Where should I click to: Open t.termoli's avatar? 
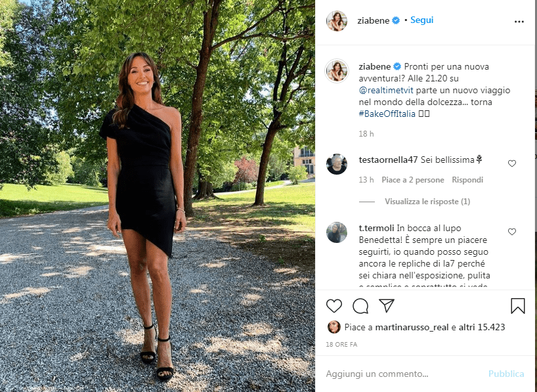coord(337,232)
